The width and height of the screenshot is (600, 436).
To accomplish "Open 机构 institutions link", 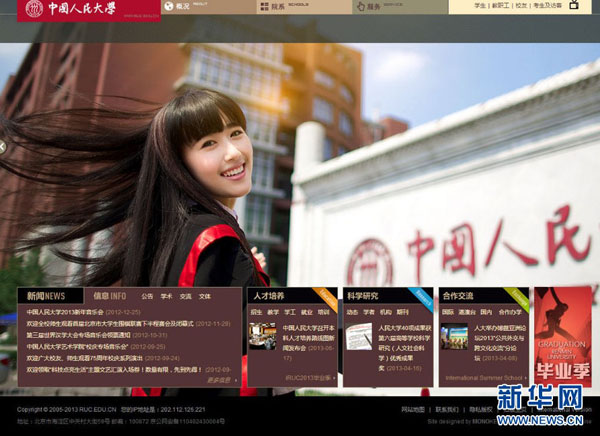I will click(386, 312).
